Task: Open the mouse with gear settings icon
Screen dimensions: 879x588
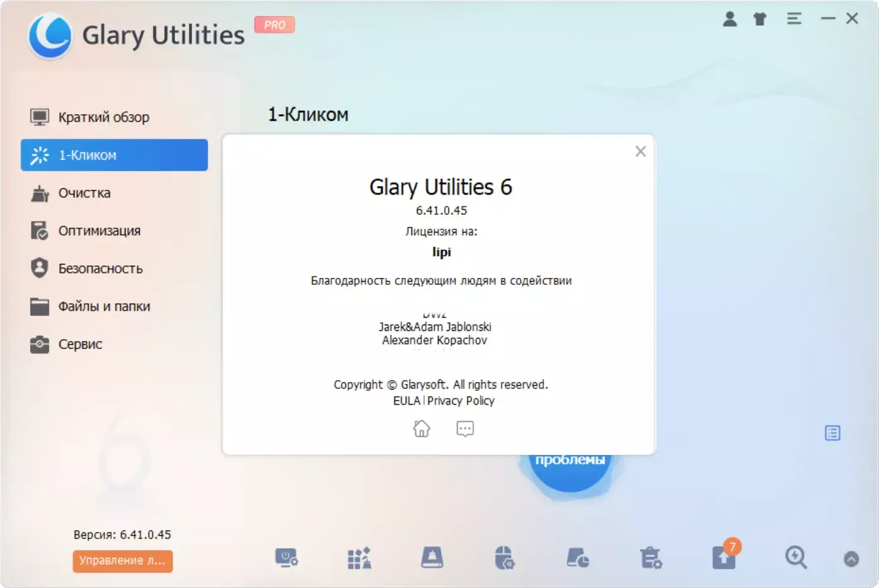Action: (x=505, y=558)
